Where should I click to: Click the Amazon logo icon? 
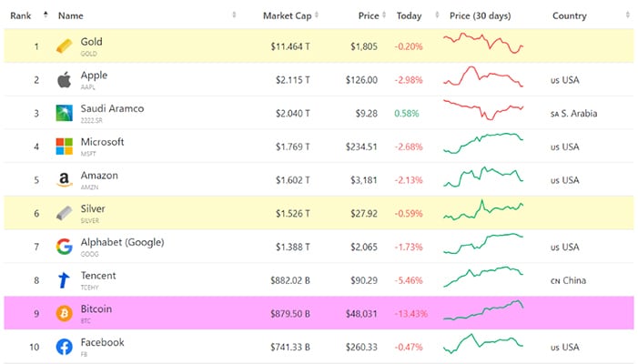coord(64,180)
